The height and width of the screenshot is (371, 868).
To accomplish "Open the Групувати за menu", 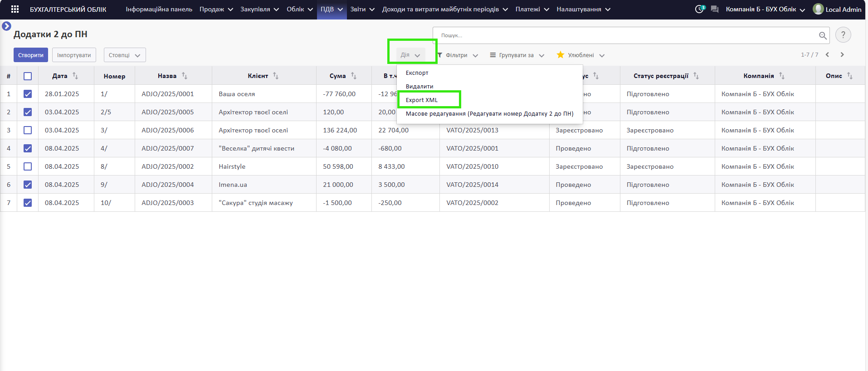I will (517, 55).
